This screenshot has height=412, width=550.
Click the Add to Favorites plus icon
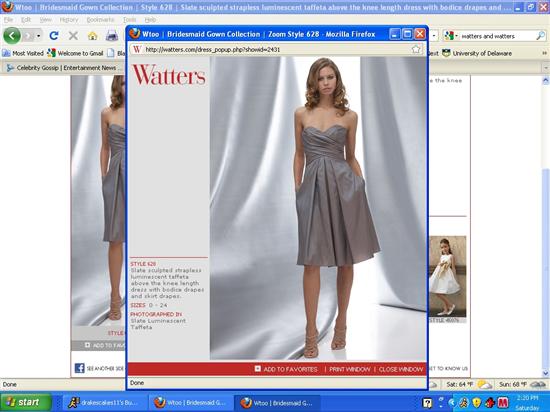pos(257,369)
